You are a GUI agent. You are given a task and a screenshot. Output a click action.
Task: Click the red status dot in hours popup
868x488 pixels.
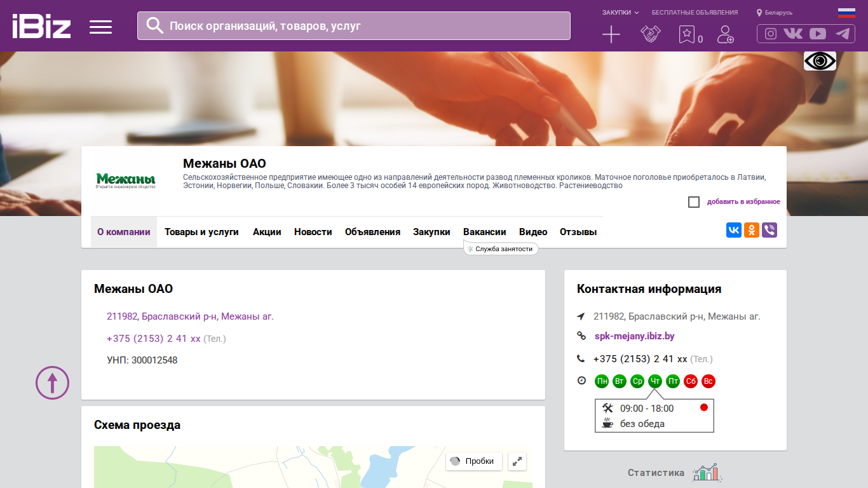click(x=704, y=407)
